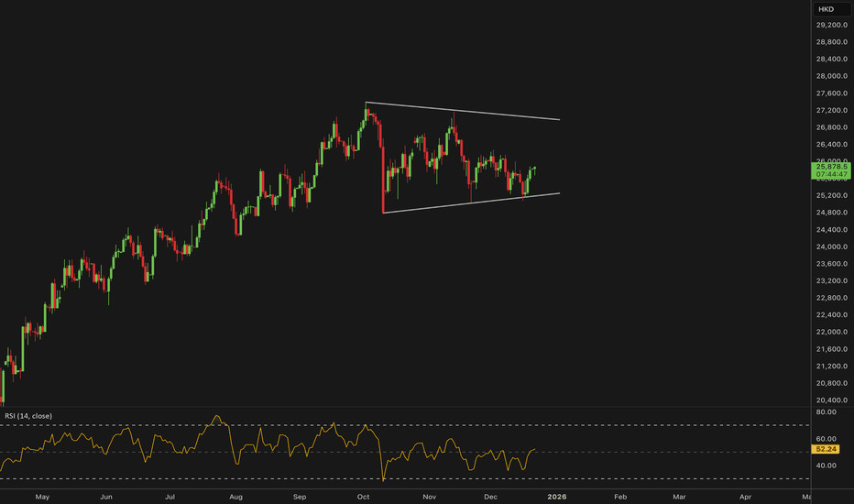Click the Oct label on time axis
The width and height of the screenshot is (854, 504).
click(364, 497)
